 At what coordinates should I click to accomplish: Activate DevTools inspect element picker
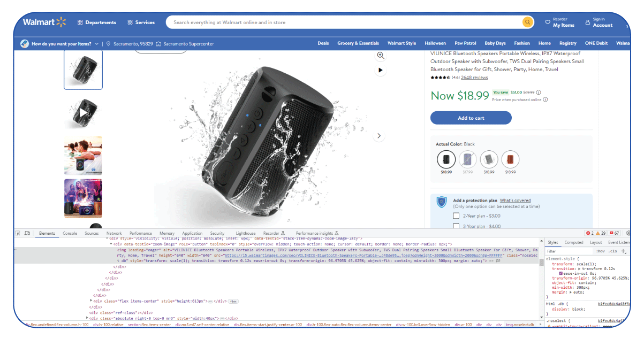point(18,234)
